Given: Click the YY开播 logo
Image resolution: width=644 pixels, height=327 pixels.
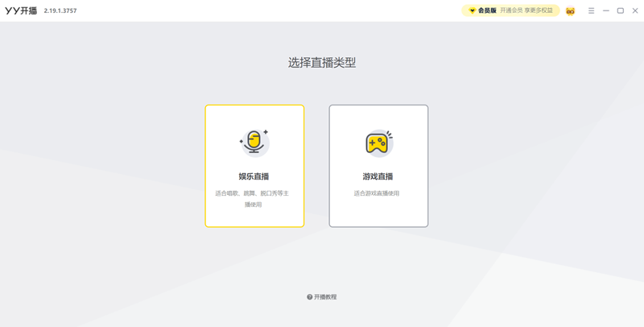Looking at the screenshot, I should coord(21,10).
